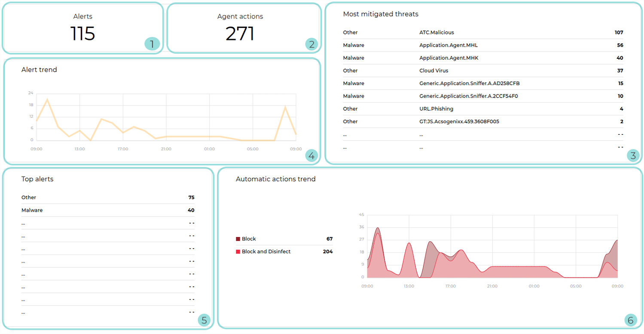Click the Application.Agent.MHK count of 40
The width and height of the screenshot is (644, 334).
[x=620, y=58]
